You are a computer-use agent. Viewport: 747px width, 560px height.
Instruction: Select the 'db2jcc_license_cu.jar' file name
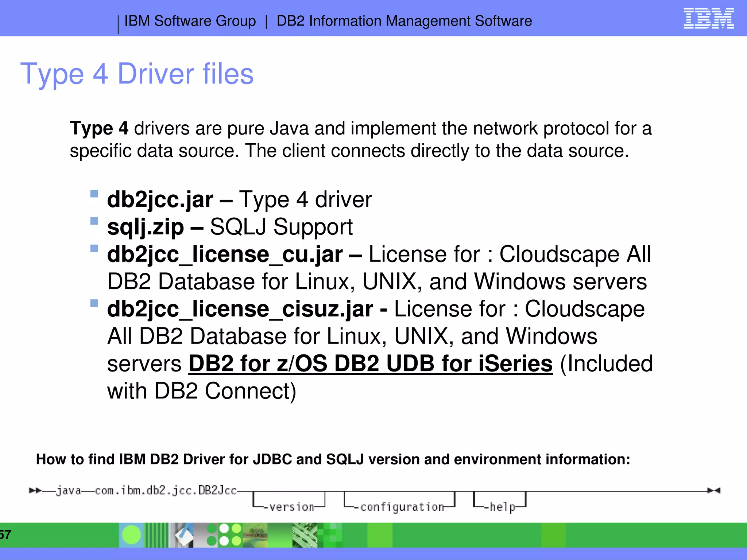[x=225, y=254]
